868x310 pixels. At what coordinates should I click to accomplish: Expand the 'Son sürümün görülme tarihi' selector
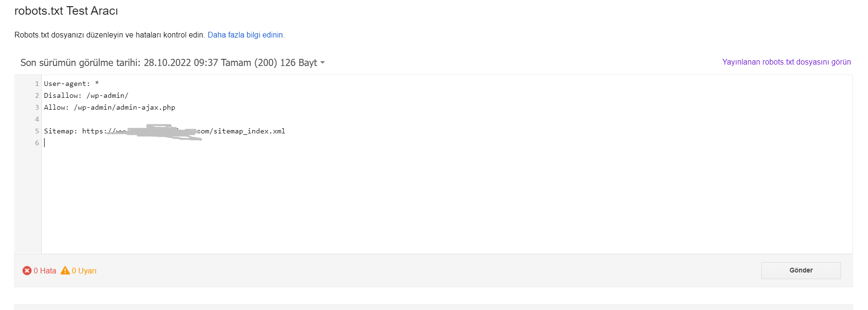(173, 63)
